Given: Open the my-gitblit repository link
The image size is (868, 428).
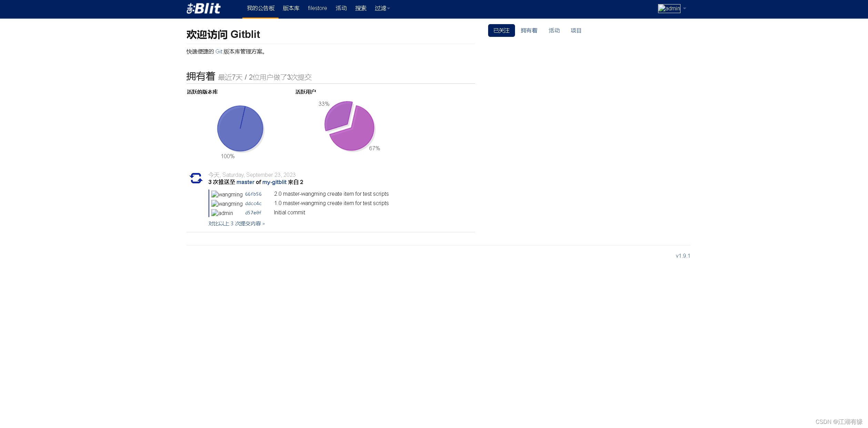Looking at the screenshot, I should pyautogui.click(x=274, y=182).
